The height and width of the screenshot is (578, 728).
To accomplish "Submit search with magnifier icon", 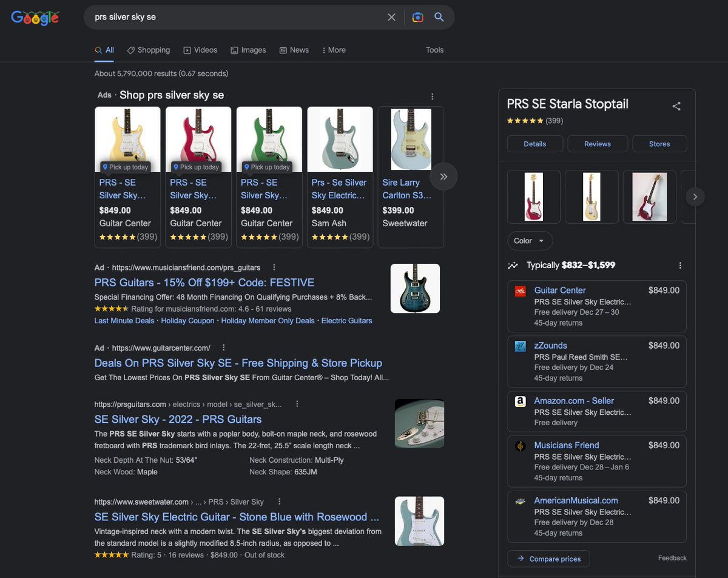I will [x=439, y=17].
